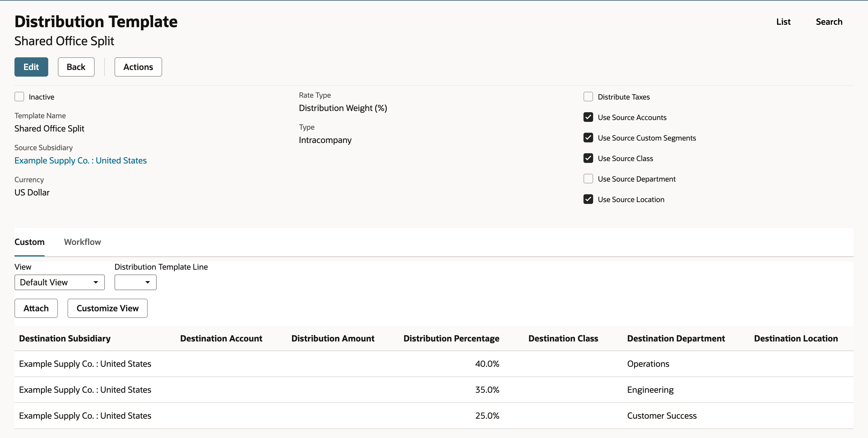Click the Distribution Percentage column header

click(451, 338)
